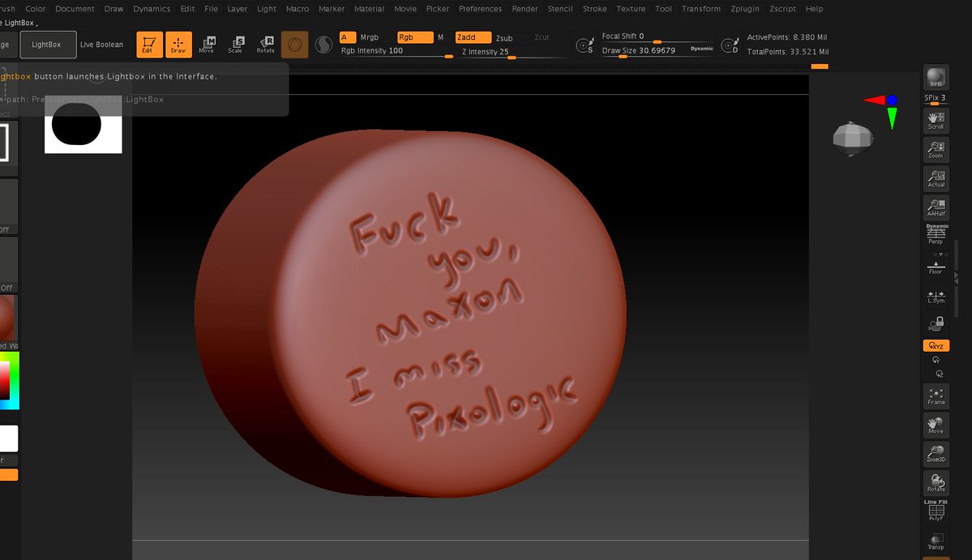
Task: Click the white secondary color swatch
Action: pos(9,438)
